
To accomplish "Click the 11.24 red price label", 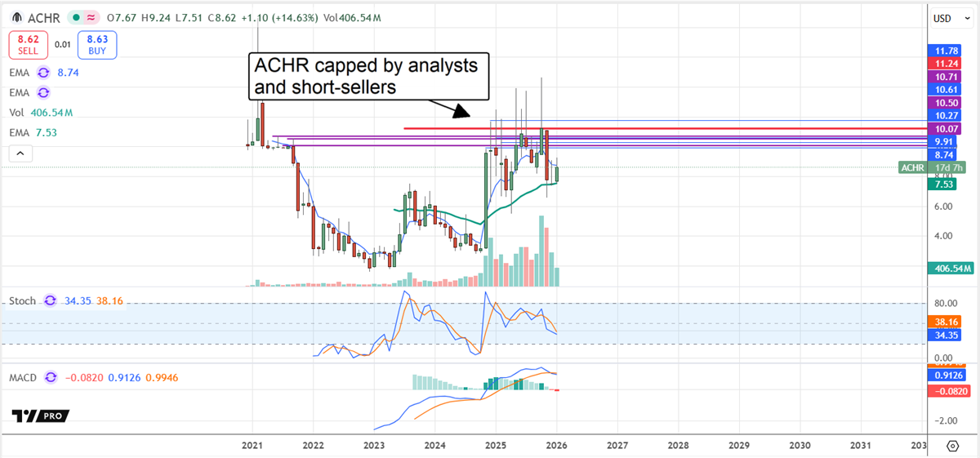I will (945, 64).
